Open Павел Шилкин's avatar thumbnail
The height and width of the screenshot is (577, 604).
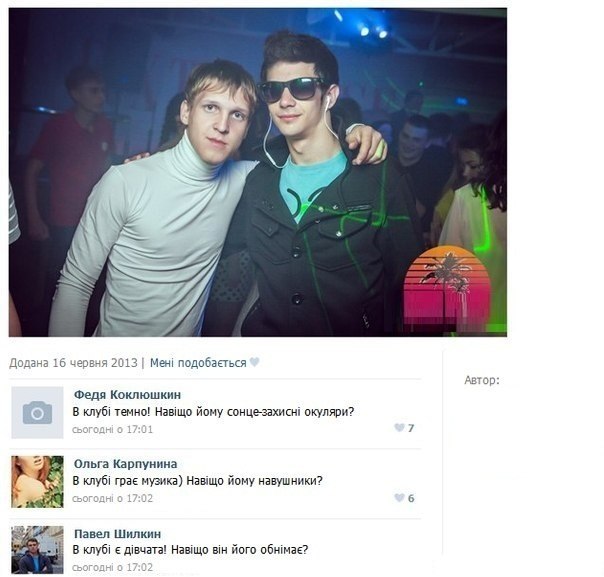(37, 550)
